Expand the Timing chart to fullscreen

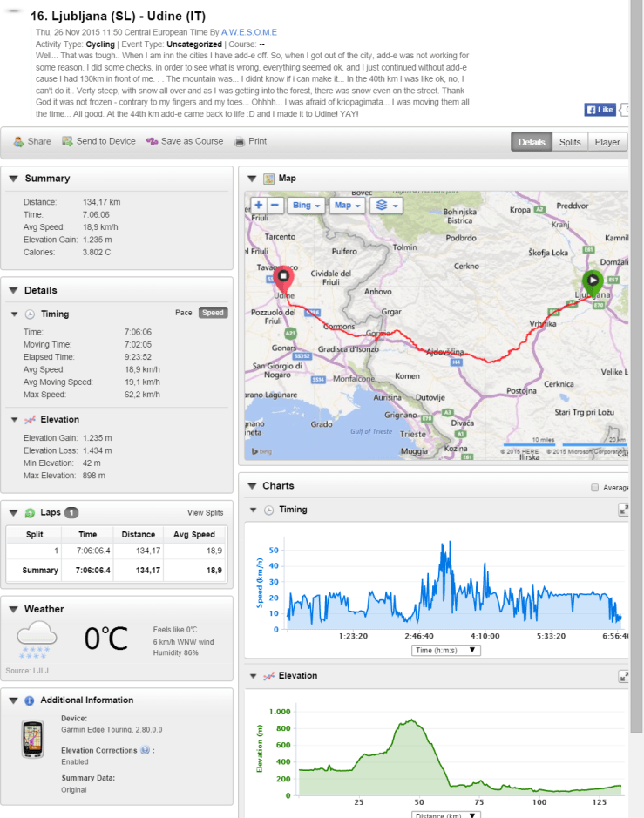(x=624, y=510)
